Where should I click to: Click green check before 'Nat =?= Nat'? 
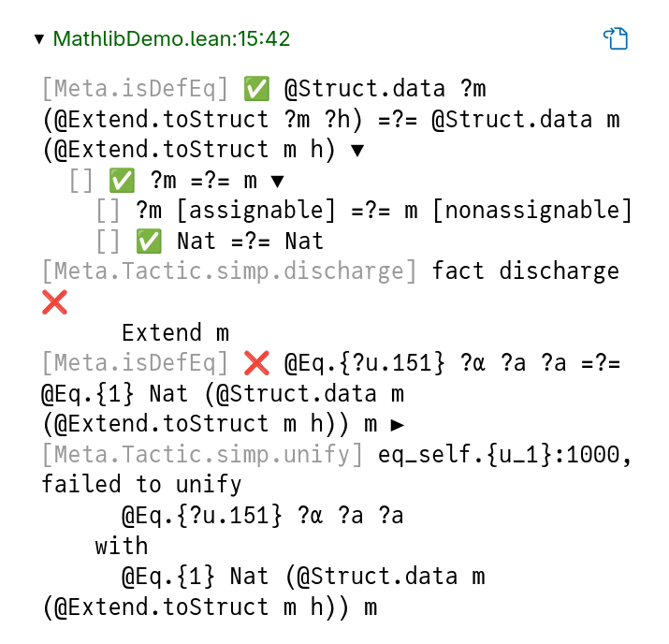[150, 241]
